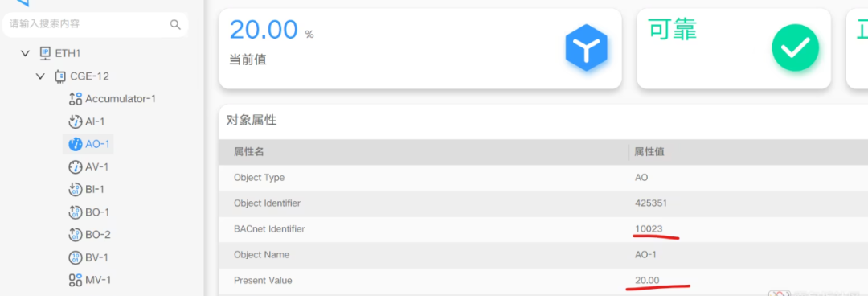Click the AV-1 gauge icon
This screenshot has width=868, height=296.
pos(76,166)
